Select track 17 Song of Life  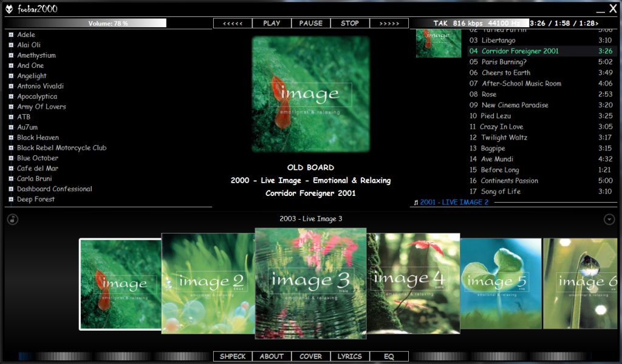(541, 192)
